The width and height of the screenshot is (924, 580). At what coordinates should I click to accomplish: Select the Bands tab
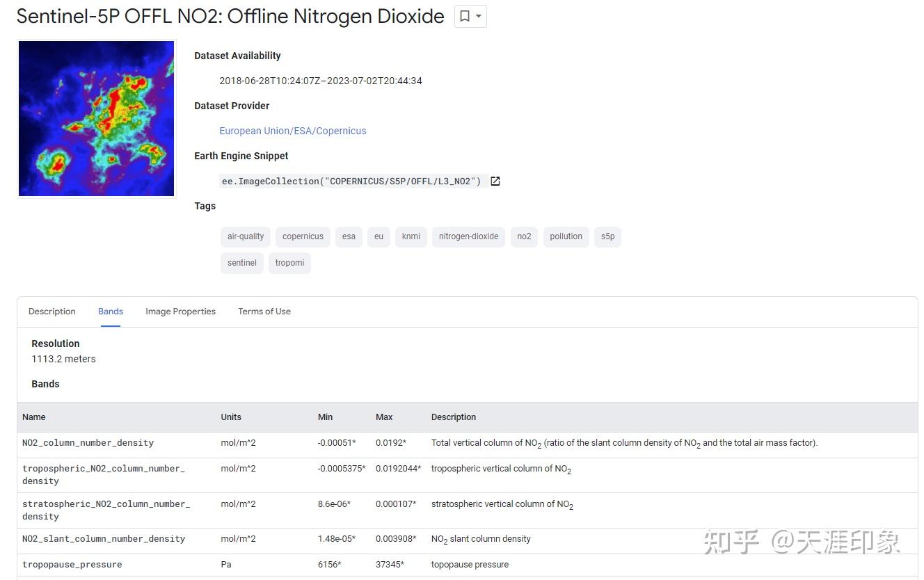[111, 312]
